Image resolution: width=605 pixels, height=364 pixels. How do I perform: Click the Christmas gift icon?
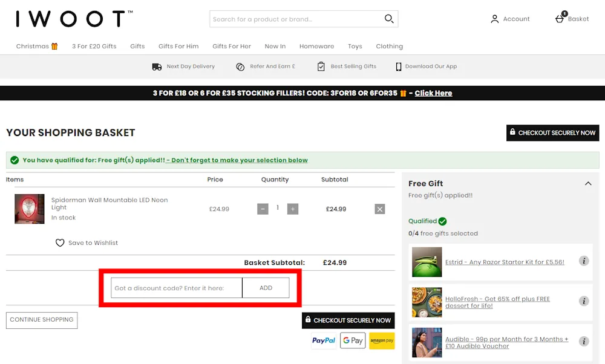pyautogui.click(x=54, y=47)
